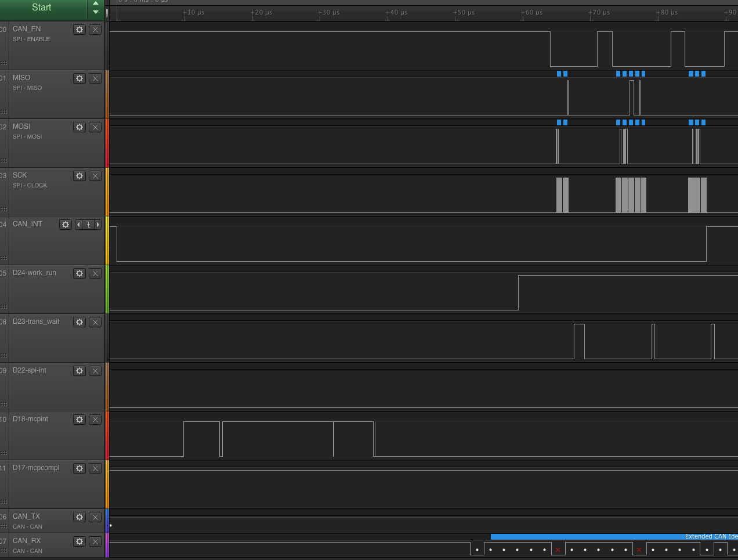Open settings gear for D24-work_run channel
Viewport: 738px width, 560px height.
click(79, 273)
